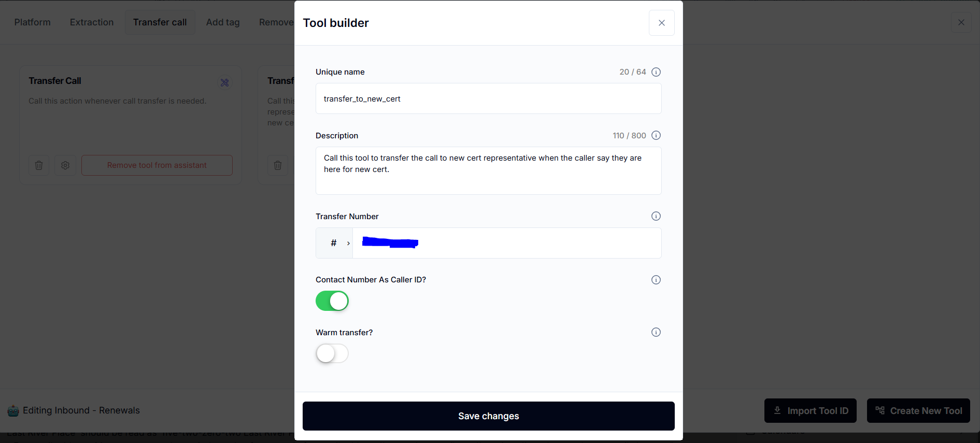
Task: Click Remove tool from assistant button
Action: [x=157, y=165]
